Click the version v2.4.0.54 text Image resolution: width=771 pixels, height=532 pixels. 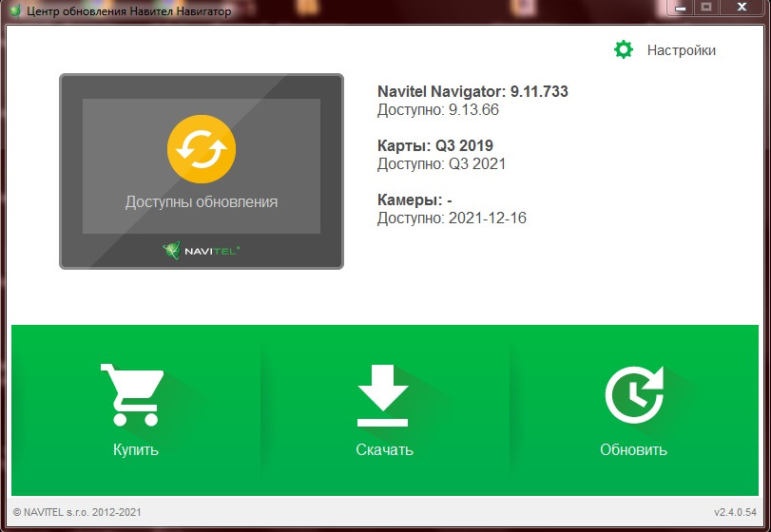(x=735, y=512)
